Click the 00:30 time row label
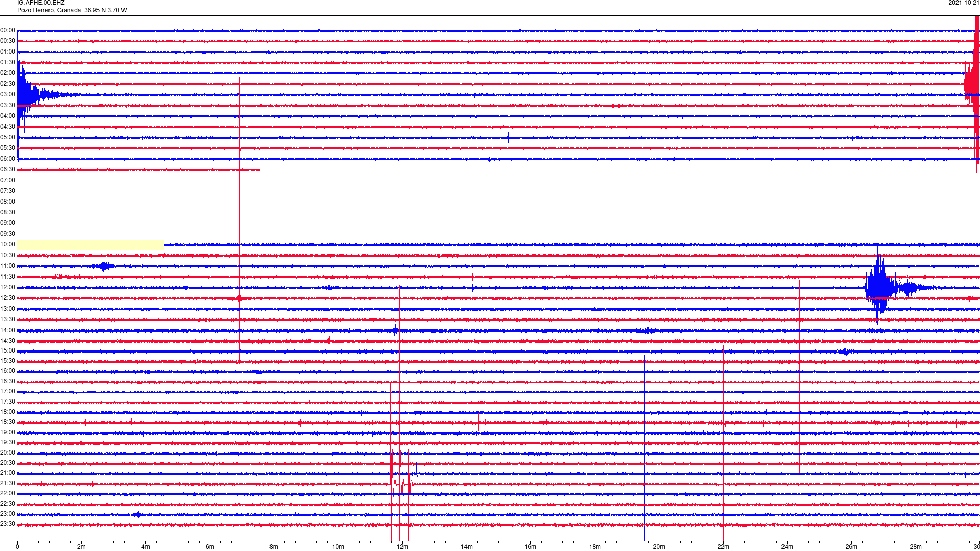Viewport: 980px width, 551px height. click(x=8, y=41)
